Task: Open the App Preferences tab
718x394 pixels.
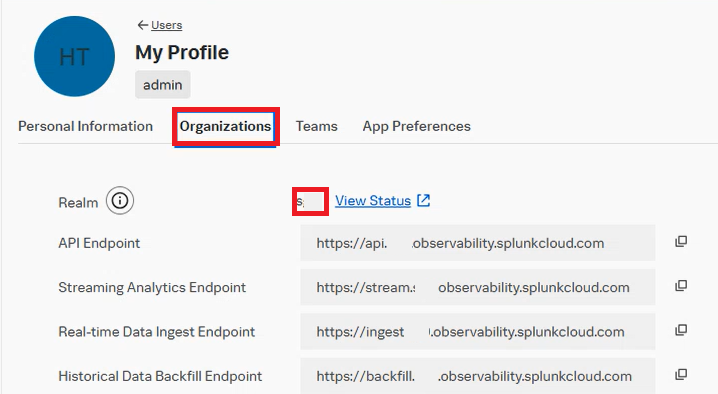Action: click(417, 126)
